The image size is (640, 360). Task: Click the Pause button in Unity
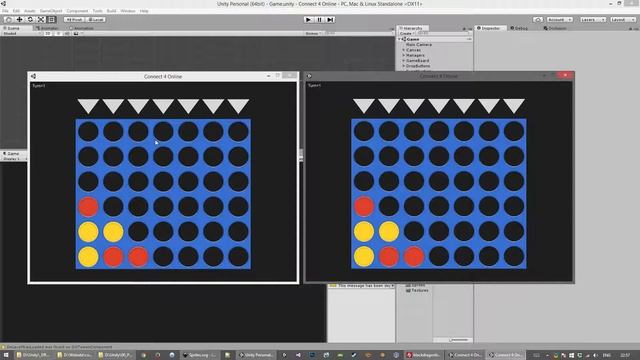[x=320, y=20]
